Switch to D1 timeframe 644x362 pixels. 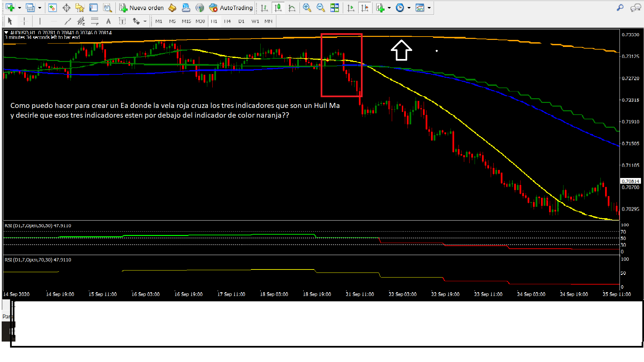pos(241,21)
